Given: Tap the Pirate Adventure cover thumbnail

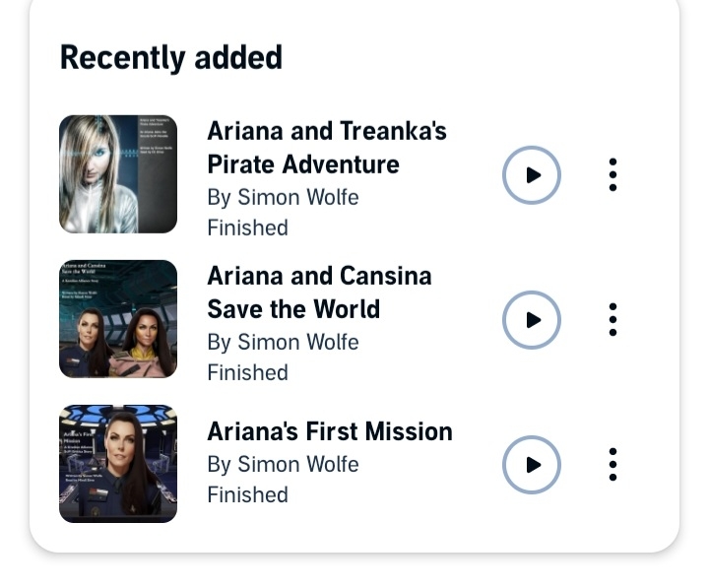Looking at the screenshot, I should (118, 174).
